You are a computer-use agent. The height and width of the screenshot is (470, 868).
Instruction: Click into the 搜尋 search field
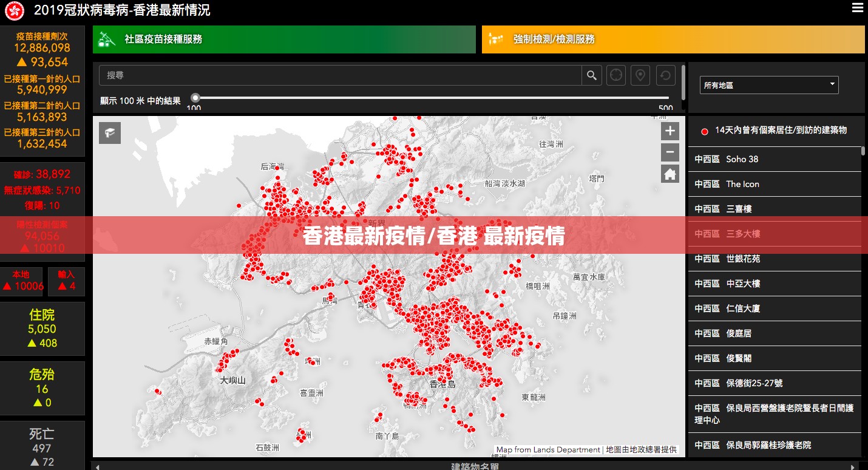341,75
